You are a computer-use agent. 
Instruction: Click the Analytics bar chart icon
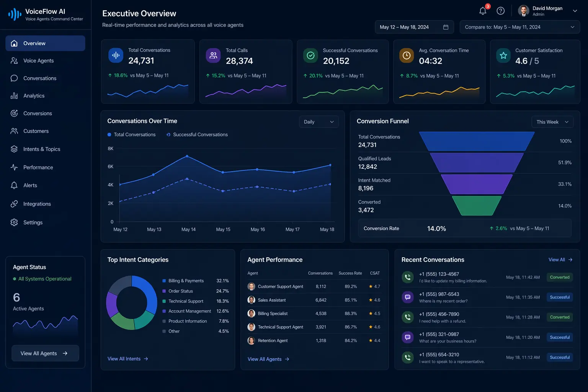click(x=14, y=96)
